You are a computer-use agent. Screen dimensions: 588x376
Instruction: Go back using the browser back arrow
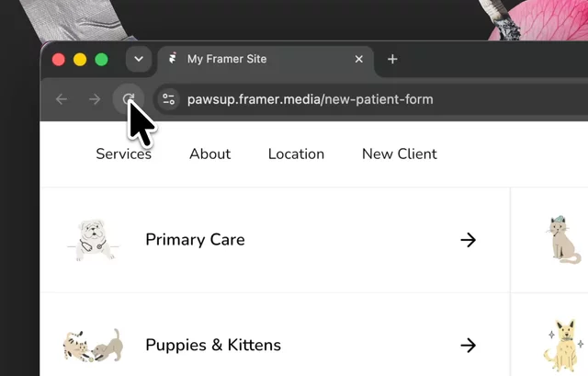62,99
